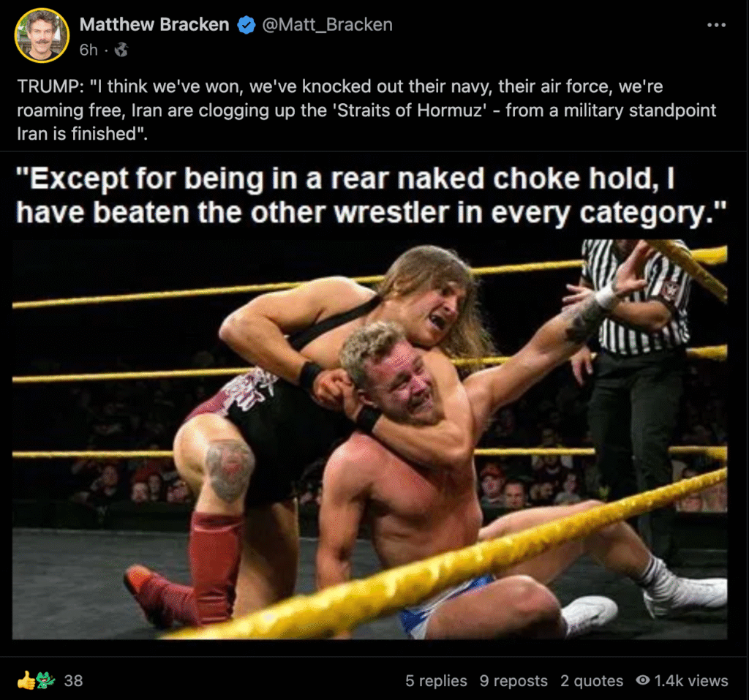Show the 9 reposts list
The height and width of the screenshot is (700, 749).
513,680
